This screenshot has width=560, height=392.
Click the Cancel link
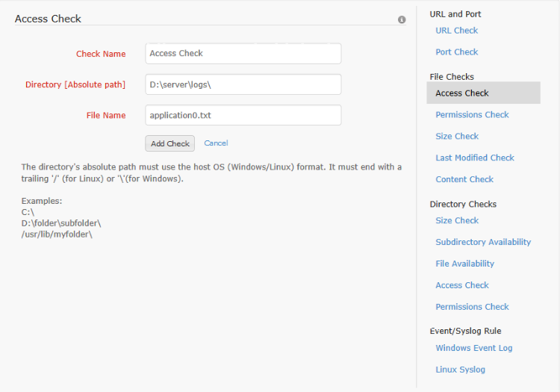tap(216, 143)
